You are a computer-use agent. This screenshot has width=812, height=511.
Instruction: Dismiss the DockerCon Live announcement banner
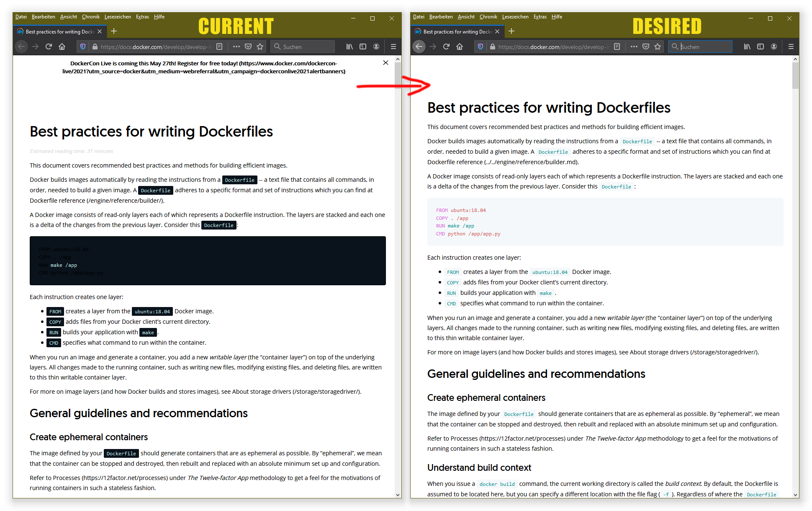click(385, 63)
